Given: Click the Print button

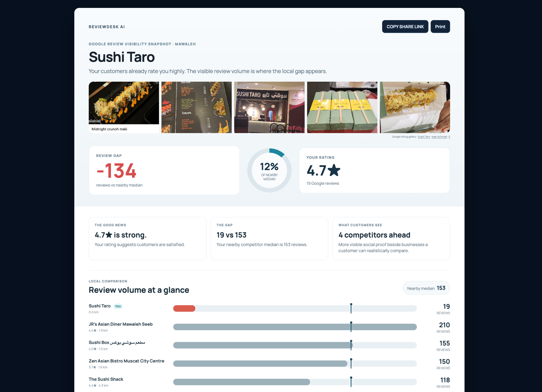Looking at the screenshot, I should tap(440, 27).
